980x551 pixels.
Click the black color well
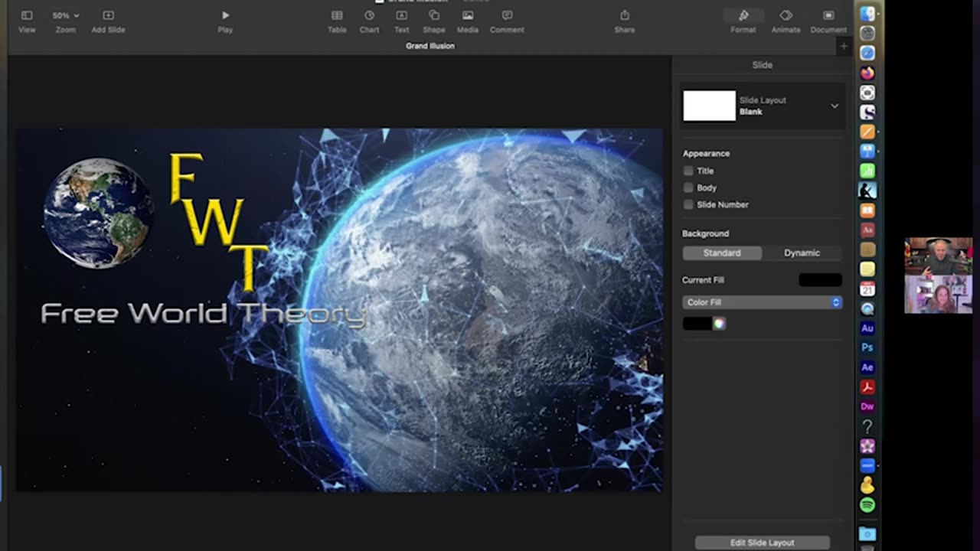[x=697, y=324]
